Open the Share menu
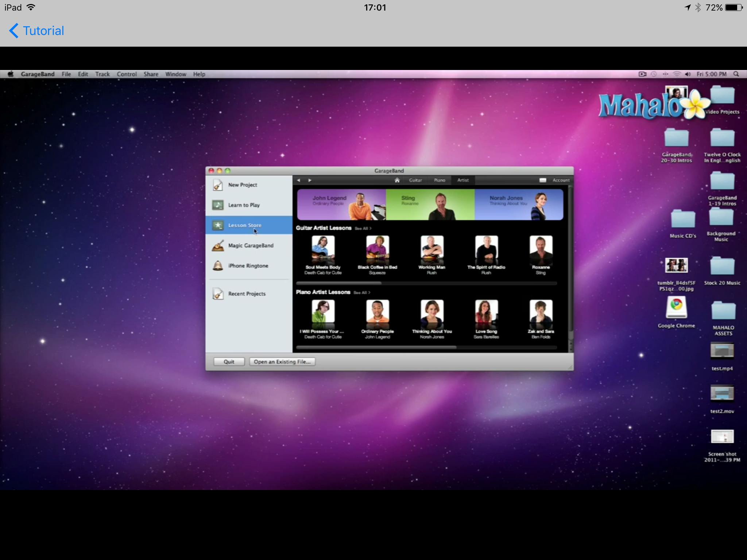The height and width of the screenshot is (560, 747). 151,74
